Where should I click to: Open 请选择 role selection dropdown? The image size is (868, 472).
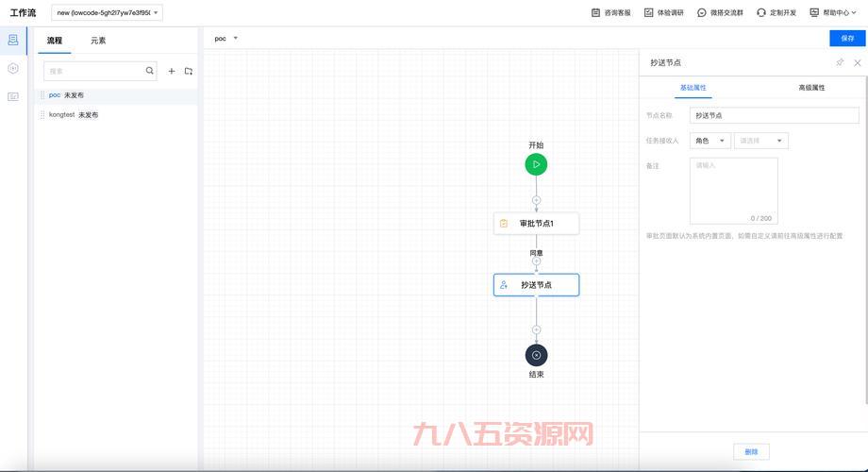tap(761, 141)
